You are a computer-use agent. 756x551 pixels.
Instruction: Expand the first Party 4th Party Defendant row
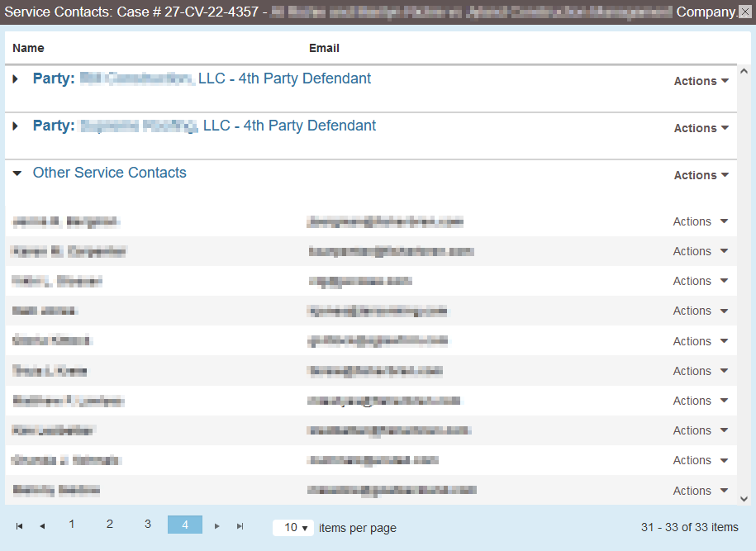pyautogui.click(x=16, y=78)
